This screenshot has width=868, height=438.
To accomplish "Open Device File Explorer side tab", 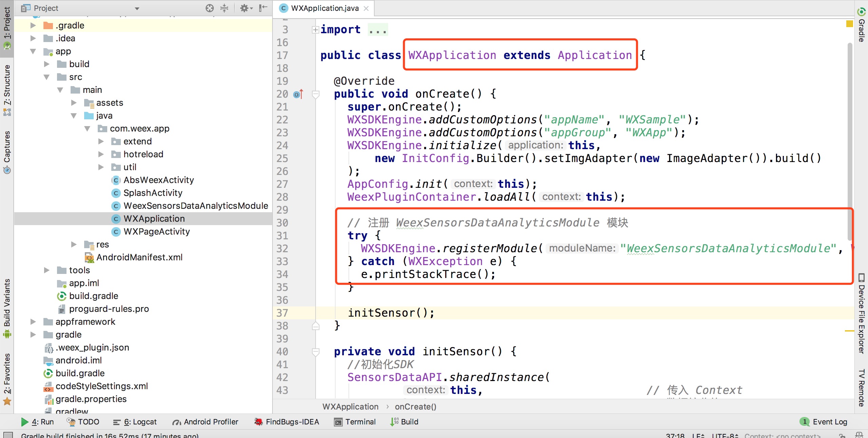I will pos(861,313).
